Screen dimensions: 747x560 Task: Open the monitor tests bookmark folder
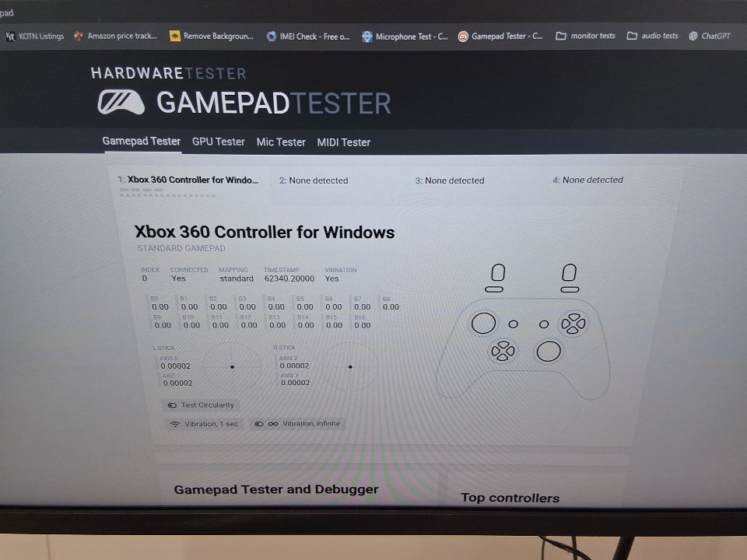(585, 36)
